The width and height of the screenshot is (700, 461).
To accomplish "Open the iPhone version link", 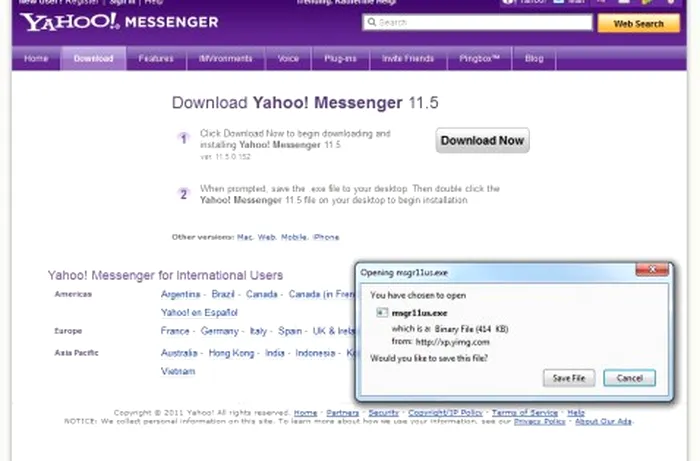I will pos(326,237).
